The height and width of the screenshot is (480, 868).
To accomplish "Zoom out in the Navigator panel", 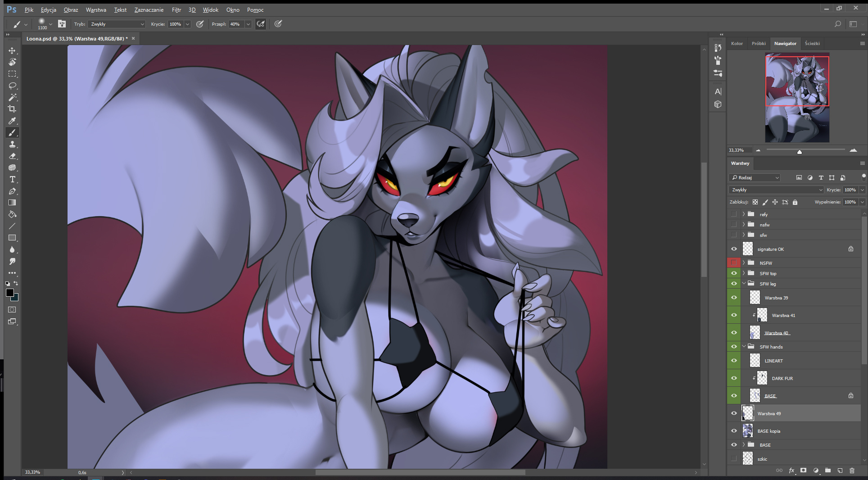I will [758, 150].
